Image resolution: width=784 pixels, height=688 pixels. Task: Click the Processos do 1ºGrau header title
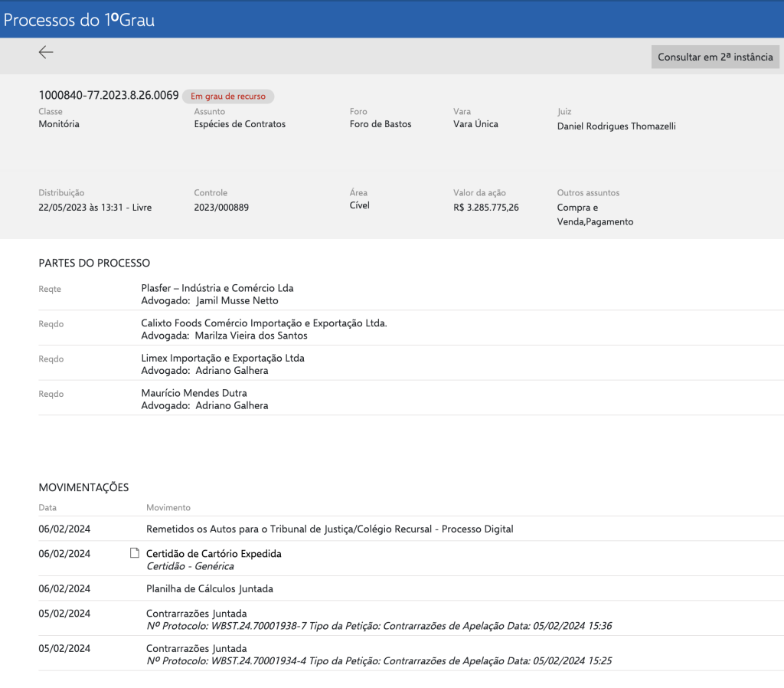80,20
